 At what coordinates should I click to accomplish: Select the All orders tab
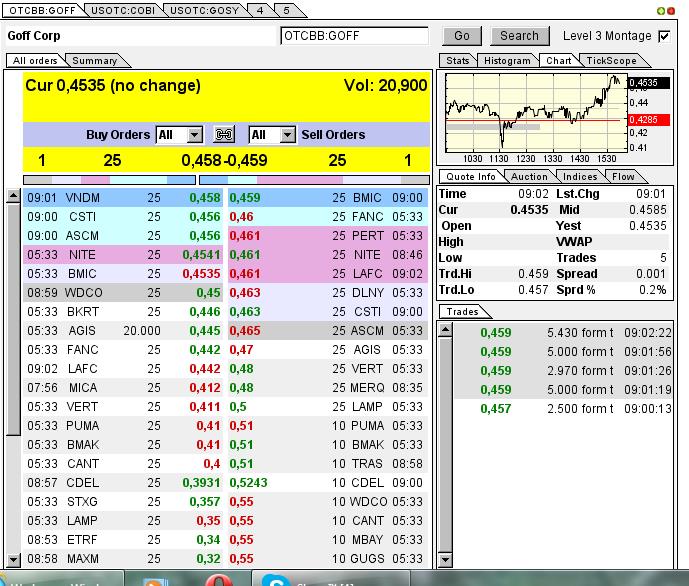(x=35, y=61)
